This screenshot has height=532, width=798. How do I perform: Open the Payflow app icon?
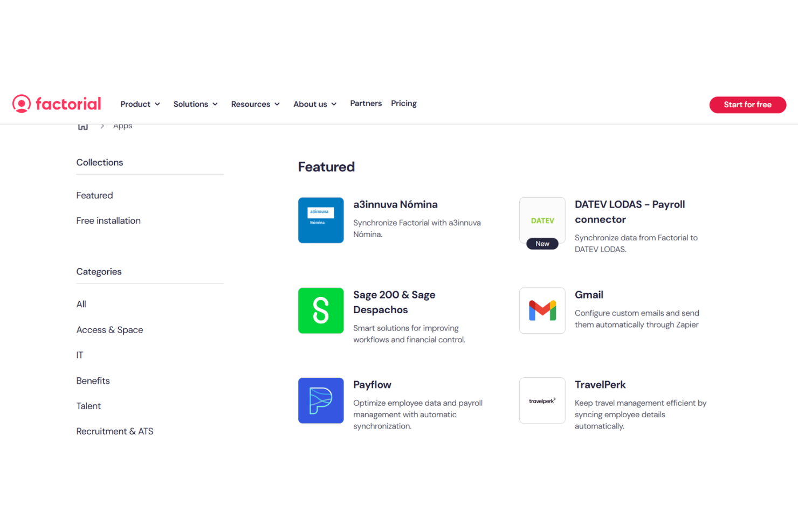click(x=321, y=400)
